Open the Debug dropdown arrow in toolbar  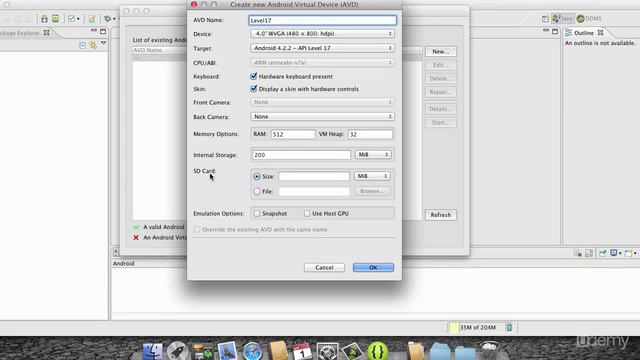point(114,19)
